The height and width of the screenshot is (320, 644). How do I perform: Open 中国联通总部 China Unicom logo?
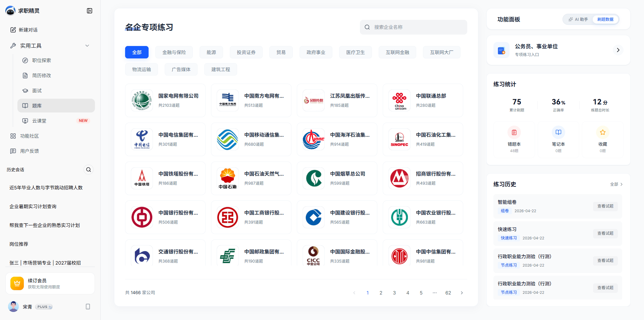(399, 100)
